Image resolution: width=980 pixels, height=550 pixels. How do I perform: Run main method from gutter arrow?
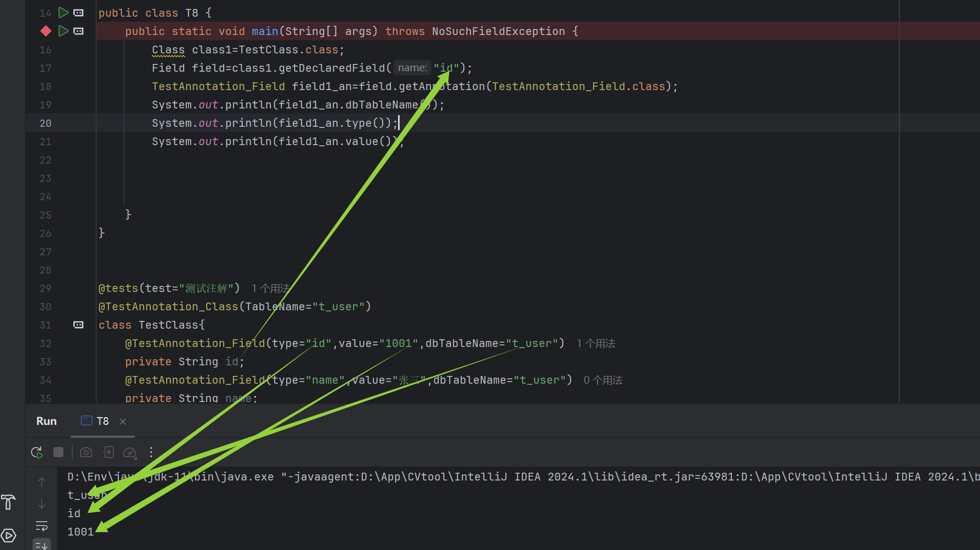point(63,31)
